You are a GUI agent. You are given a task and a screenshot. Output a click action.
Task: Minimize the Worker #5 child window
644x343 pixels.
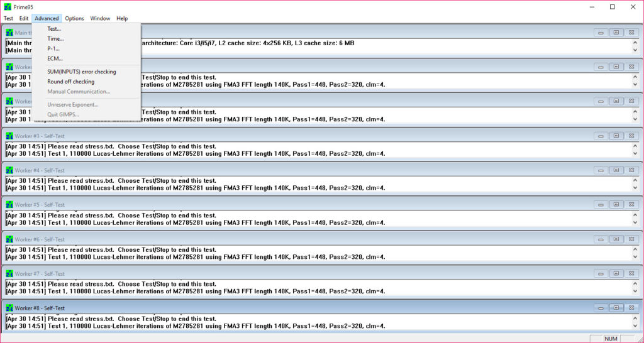(601, 205)
